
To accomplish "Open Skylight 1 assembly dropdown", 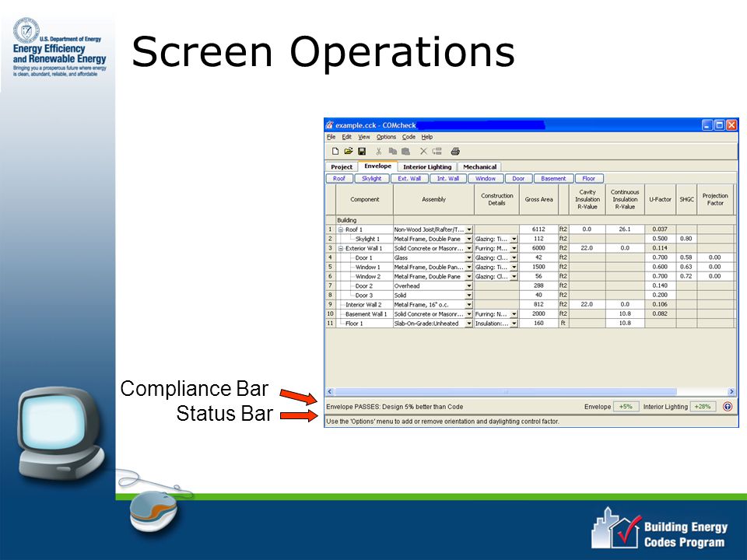I will coord(469,239).
